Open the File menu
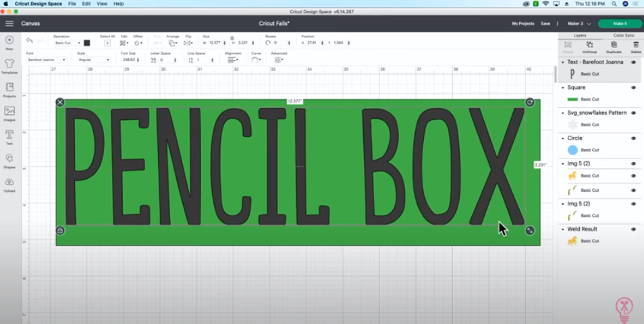 (72, 3)
